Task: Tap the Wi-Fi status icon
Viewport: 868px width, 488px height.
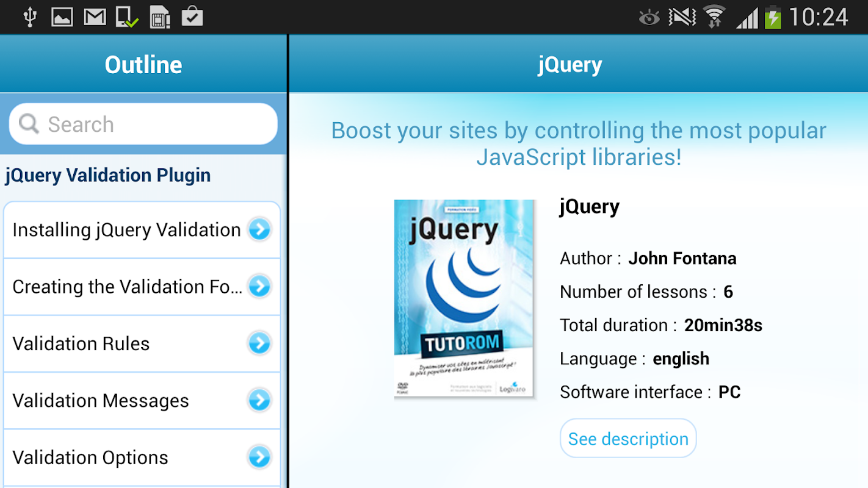Action: [714, 17]
